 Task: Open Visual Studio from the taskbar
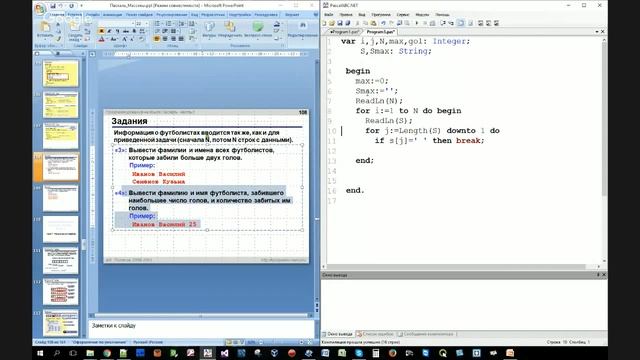click(224, 353)
